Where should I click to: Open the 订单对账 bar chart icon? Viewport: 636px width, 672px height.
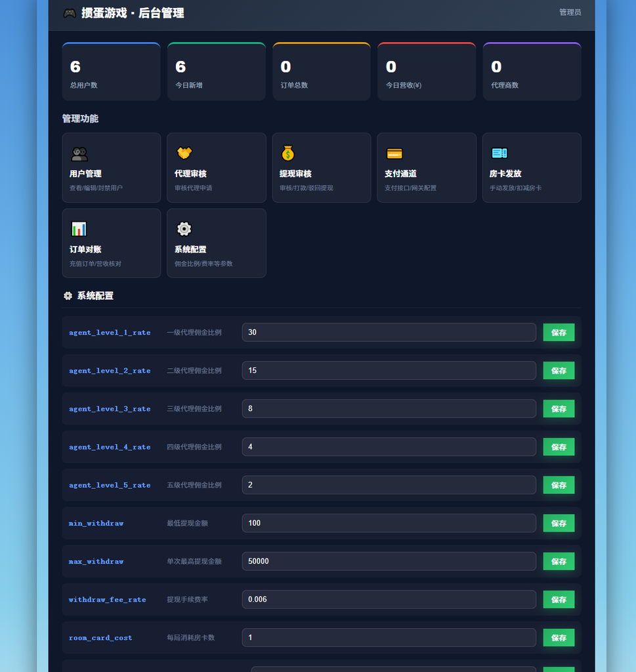point(79,229)
